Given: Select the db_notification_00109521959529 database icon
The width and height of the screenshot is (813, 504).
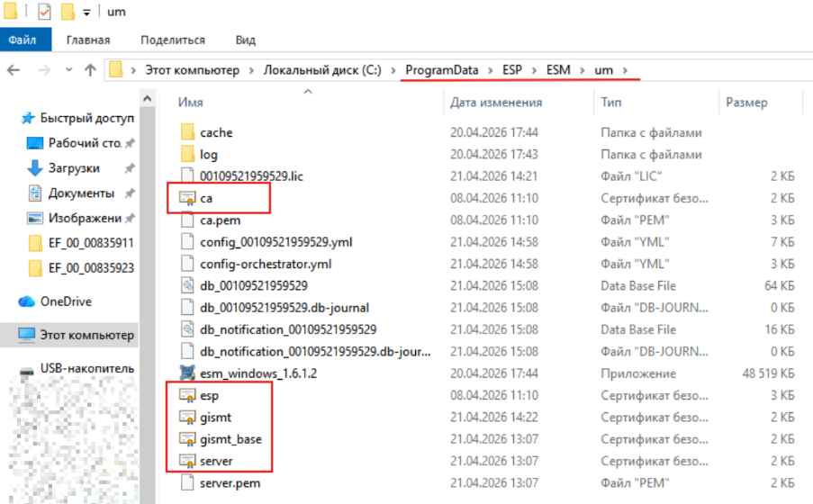Looking at the screenshot, I should pos(187,329).
